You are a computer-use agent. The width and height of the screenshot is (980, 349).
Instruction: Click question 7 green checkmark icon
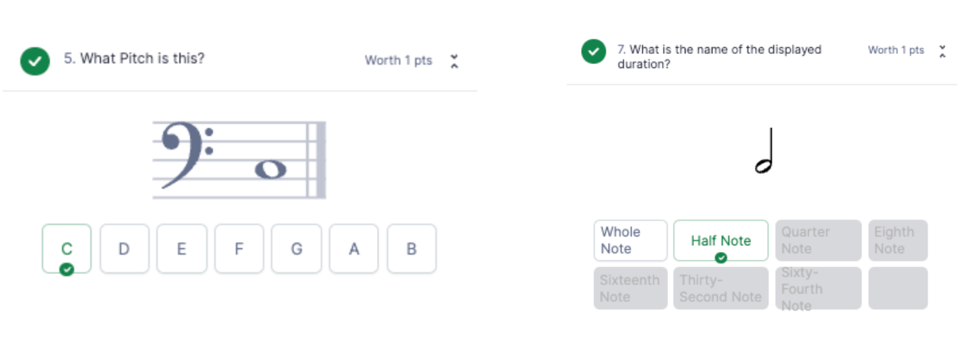tap(594, 52)
